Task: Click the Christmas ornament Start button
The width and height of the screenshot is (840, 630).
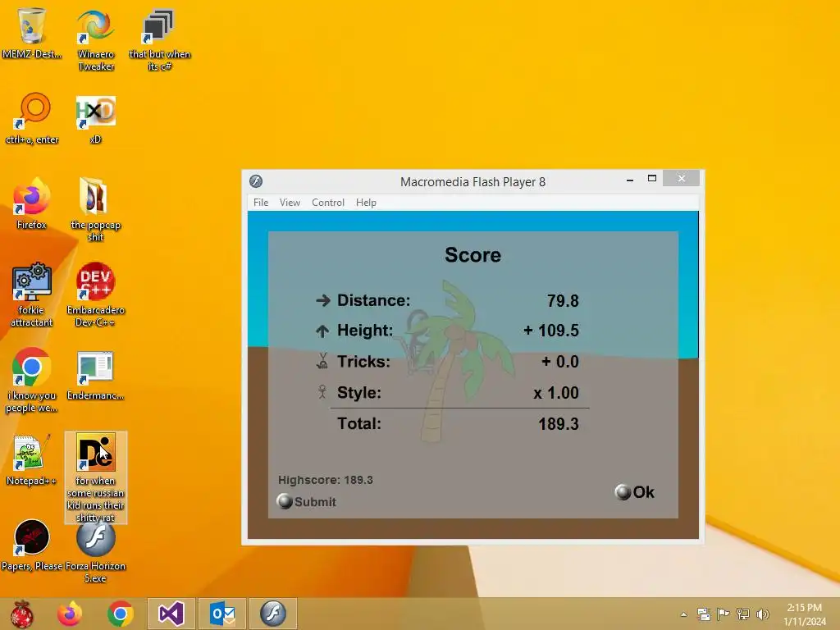Action: click(21, 614)
